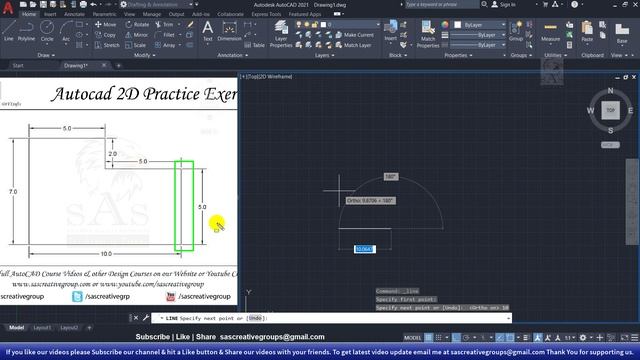Image resolution: width=640 pixels, height=360 pixels.
Task: Click the Undo arrow icon
Action: click(94, 4)
